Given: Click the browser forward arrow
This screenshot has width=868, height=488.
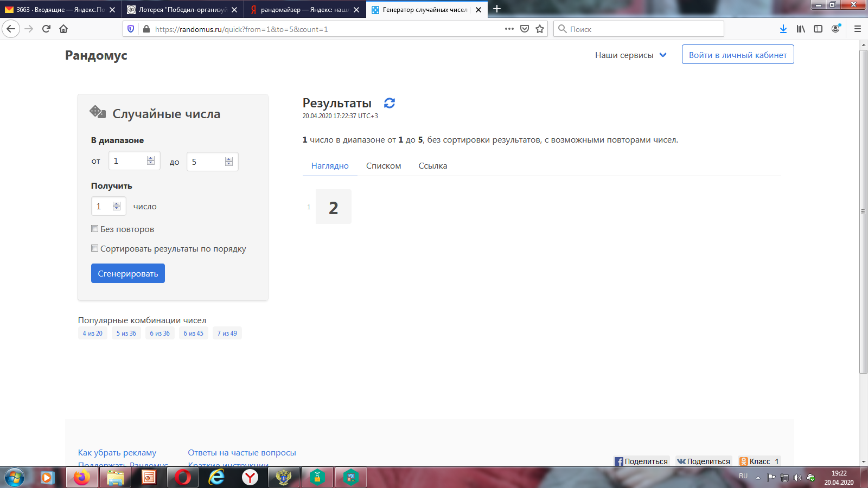Looking at the screenshot, I should [29, 29].
